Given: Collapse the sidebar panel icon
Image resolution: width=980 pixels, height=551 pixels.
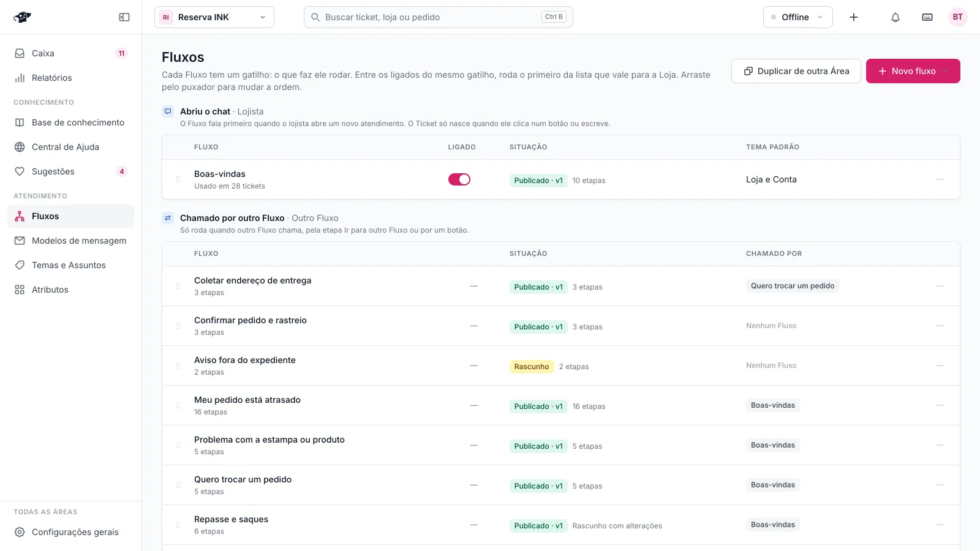Looking at the screenshot, I should [124, 17].
